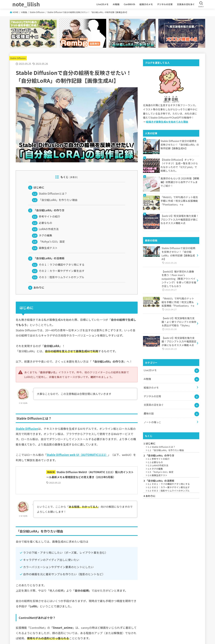Click 趣味の話 category label
The image size is (215, 644).
(x=149, y=414)
